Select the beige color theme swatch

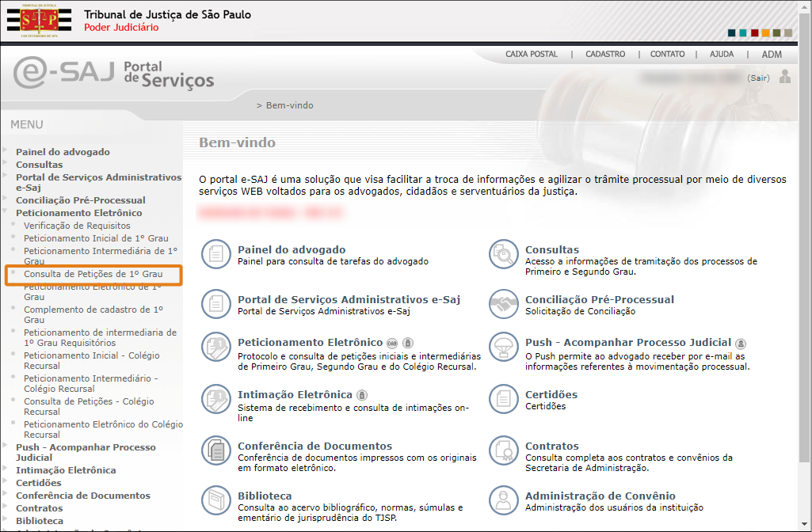(x=788, y=33)
